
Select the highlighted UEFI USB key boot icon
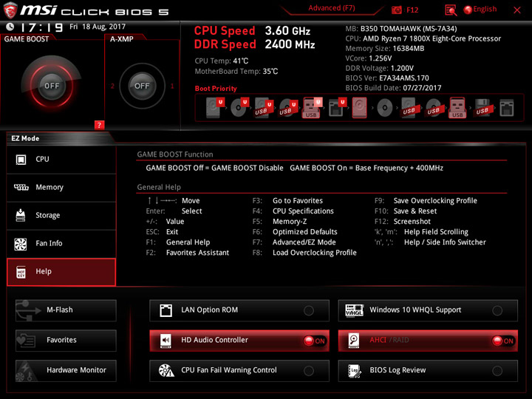312,108
